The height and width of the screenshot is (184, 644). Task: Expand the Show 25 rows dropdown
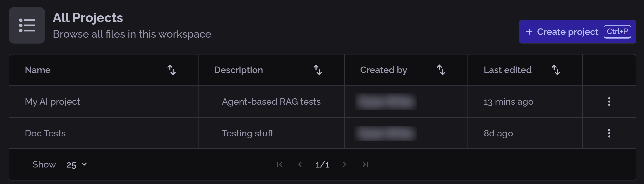[77, 165]
